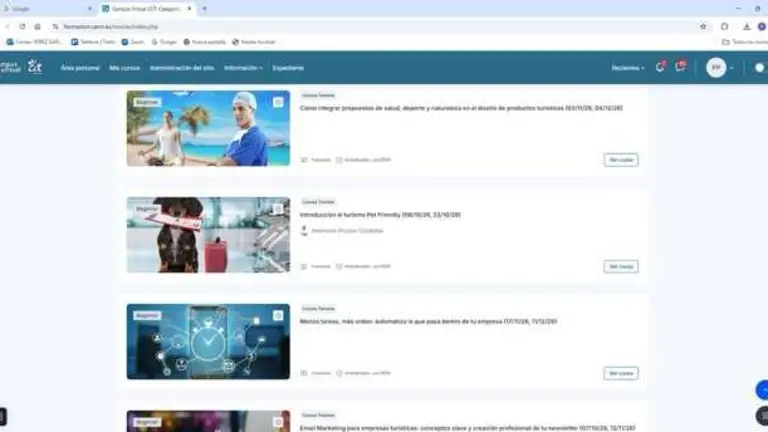Click Beginner badge on smartphone automation thumbnail
Viewport: 768px width, 432px height.
147,315
